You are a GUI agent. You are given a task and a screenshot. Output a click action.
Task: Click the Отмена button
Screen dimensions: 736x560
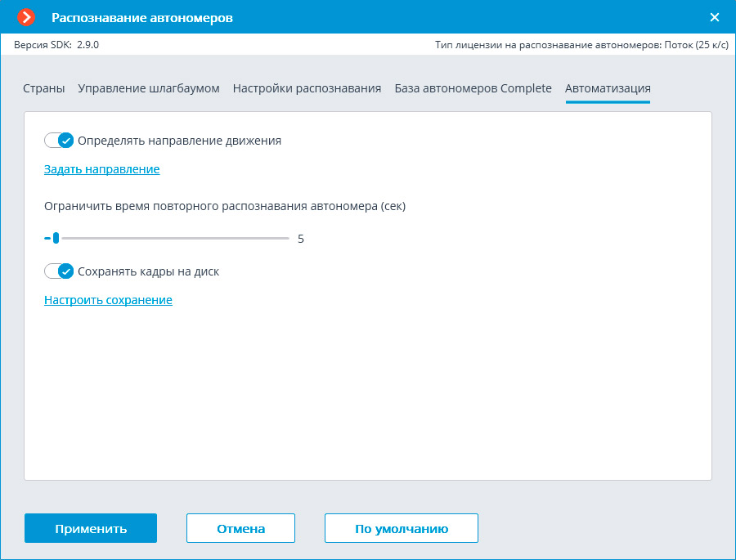240,528
